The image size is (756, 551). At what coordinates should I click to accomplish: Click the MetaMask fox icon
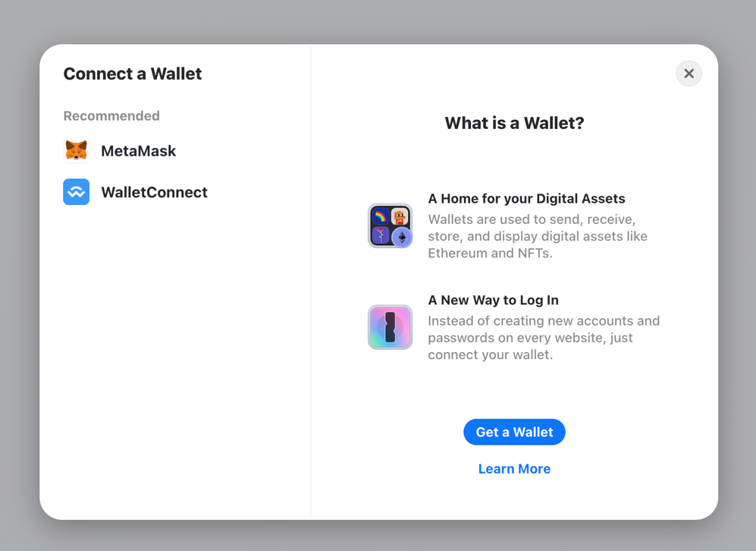click(77, 151)
